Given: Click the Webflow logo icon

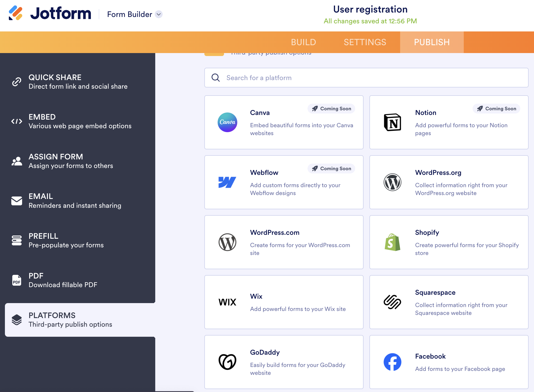Looking at the screenshot, I should tap(227, 182).
